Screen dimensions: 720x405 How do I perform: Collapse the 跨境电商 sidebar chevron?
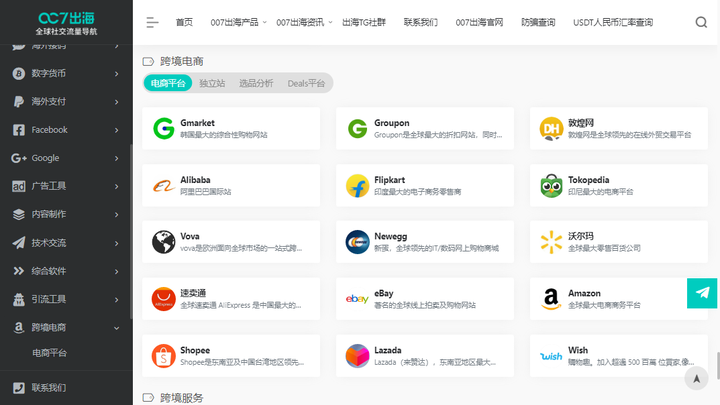click(117, 328)
